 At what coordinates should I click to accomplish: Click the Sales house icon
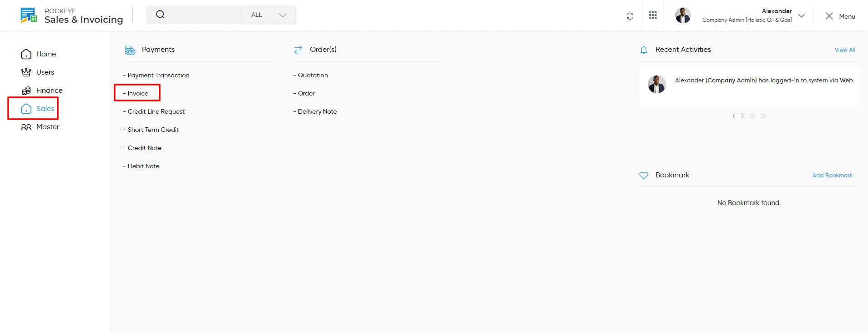click(26, 109)
